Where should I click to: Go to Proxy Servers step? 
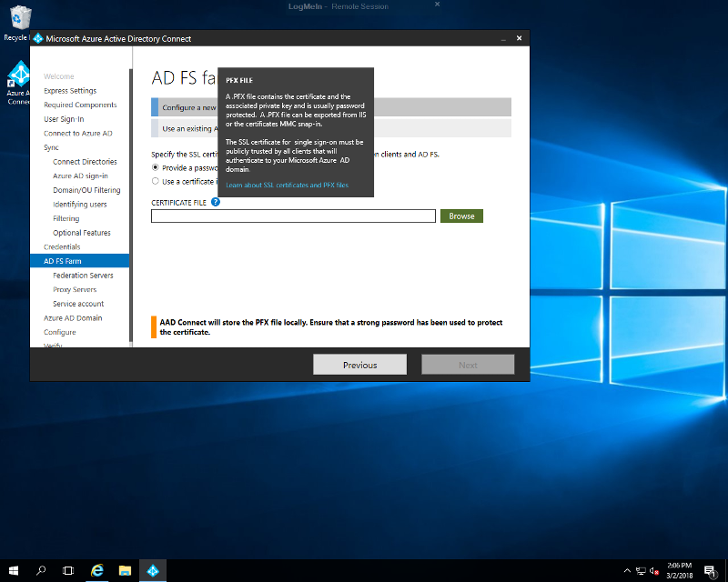click(75, 289)
